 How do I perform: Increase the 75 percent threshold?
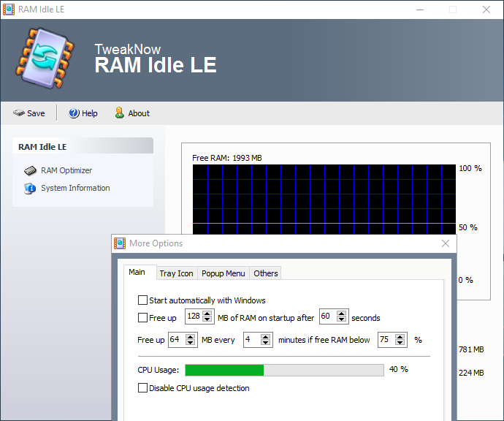[400, 337]
